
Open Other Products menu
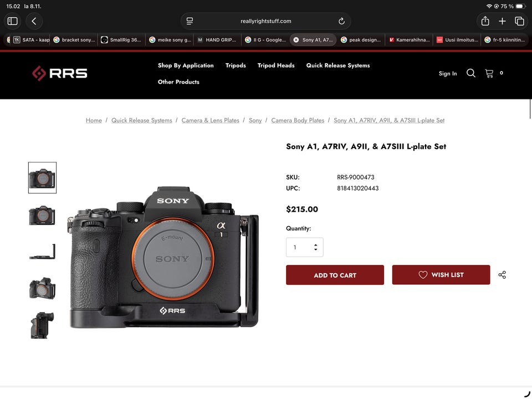pyautogui.click(x=178, y=82)
